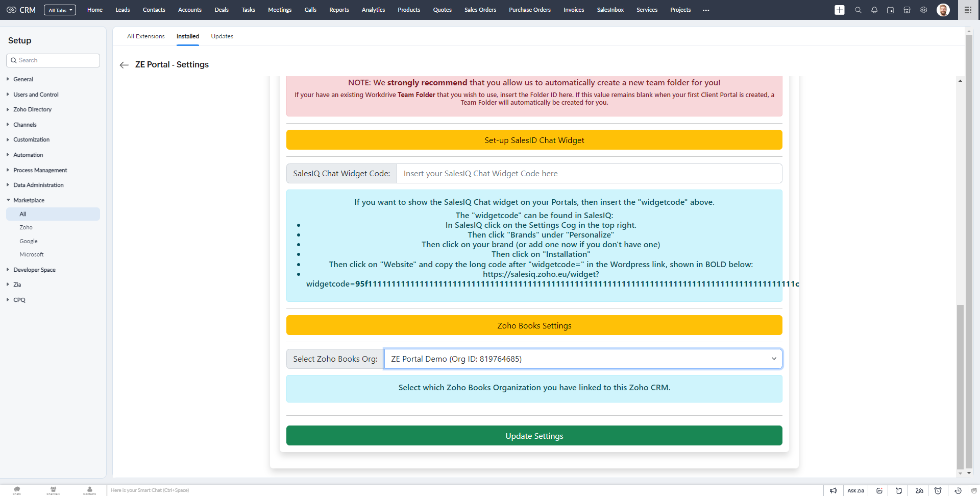Open the Deals module
The height and width of the screenshot is (496, 980).
222,10
